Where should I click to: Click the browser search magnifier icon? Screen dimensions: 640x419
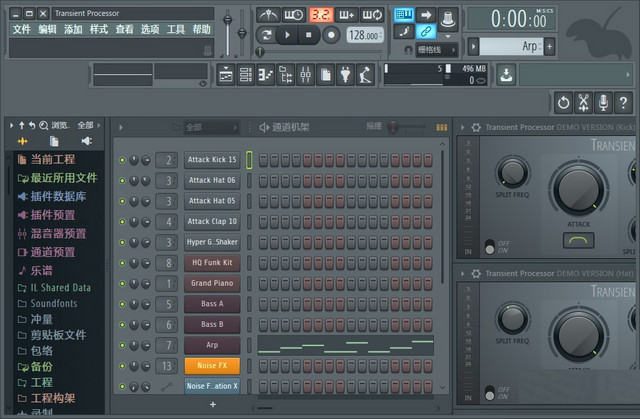[x=43, y=125]
